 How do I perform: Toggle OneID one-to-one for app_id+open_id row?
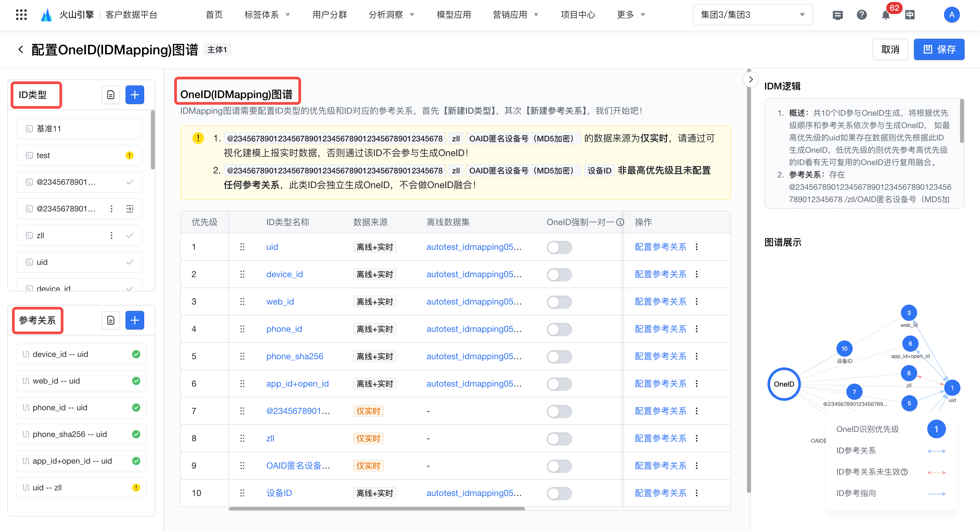pos(559,384)
